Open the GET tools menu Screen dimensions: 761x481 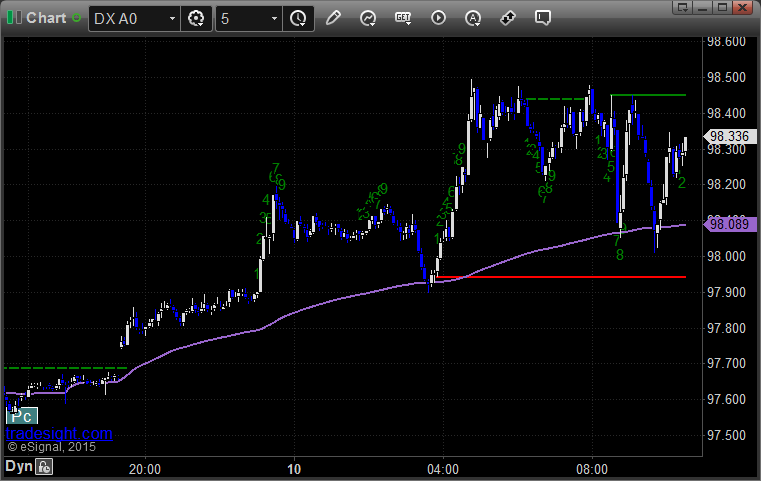coord(403,18)
